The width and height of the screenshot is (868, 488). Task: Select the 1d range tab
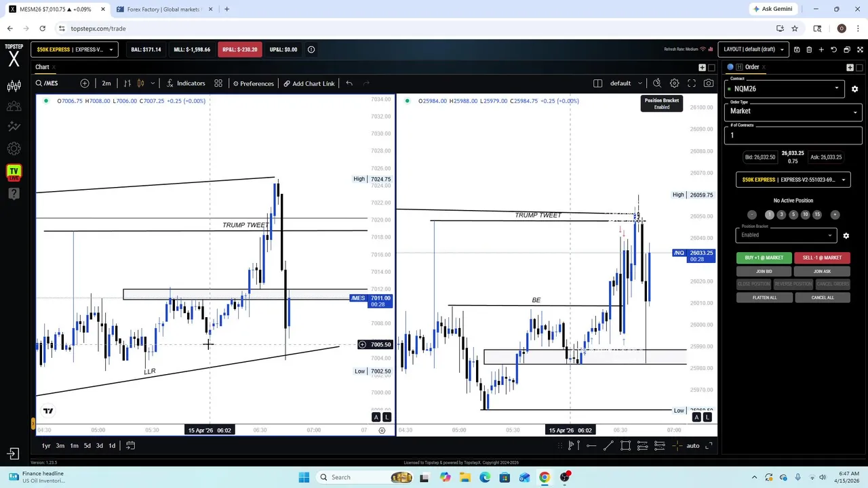[112, 446]
